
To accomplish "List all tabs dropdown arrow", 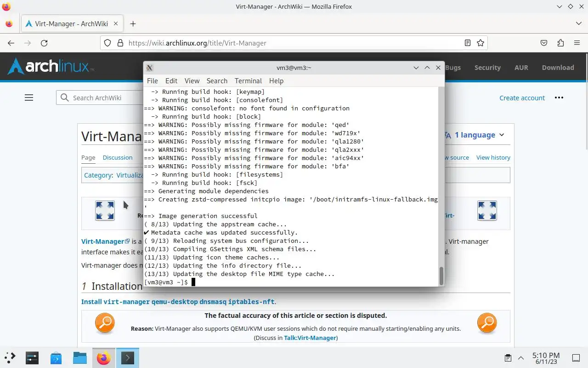I will pyautogui.click(x=578, y=23).
